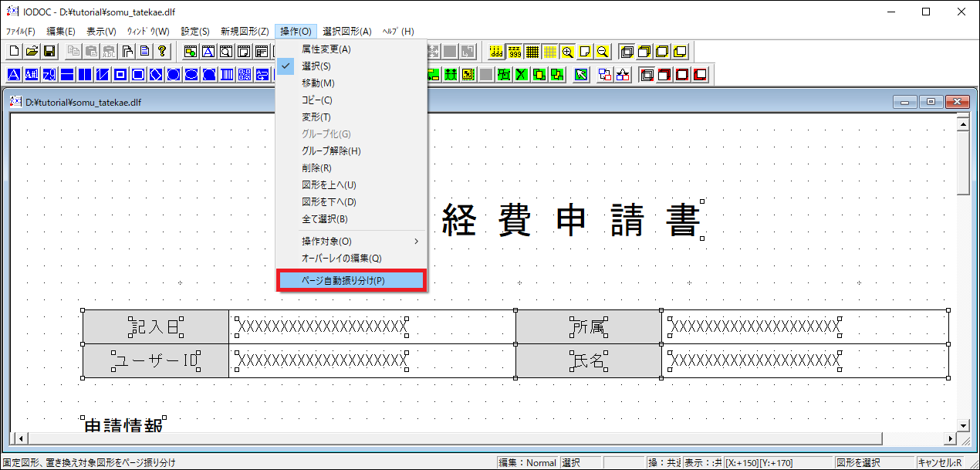Select the blue diamond shape tool
980x470 pixels.
coord(156,74)
